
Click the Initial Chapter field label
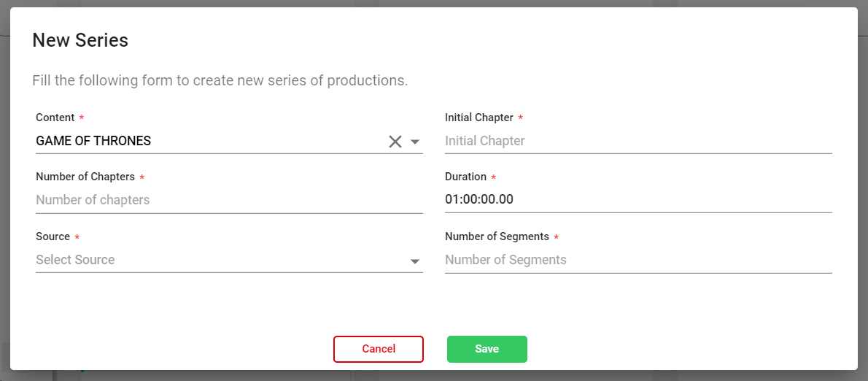click(478, 118)
